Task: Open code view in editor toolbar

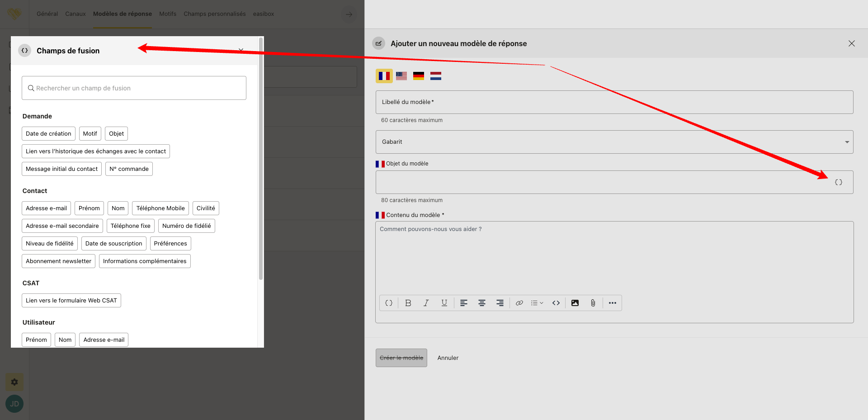Action: coord(556,303)
